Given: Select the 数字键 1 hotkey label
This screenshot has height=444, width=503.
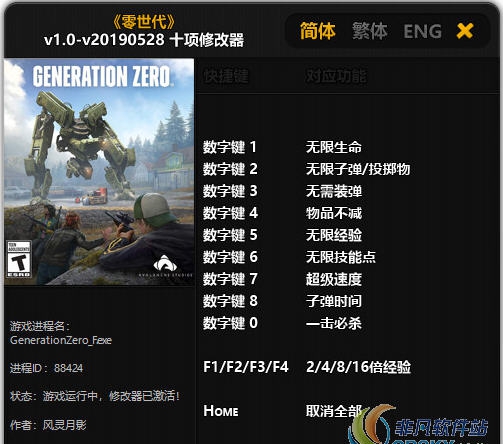Looking at the screenshot, I should click(230, 147).
